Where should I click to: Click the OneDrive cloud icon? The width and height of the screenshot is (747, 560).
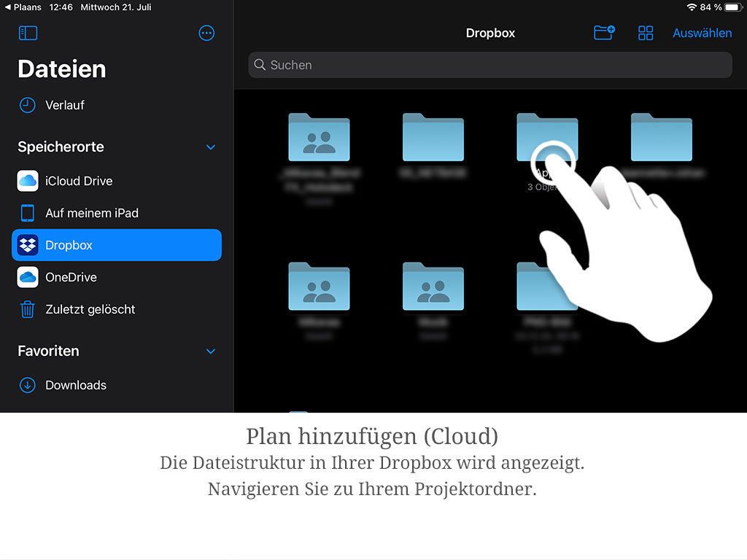[x=28, y=277]
